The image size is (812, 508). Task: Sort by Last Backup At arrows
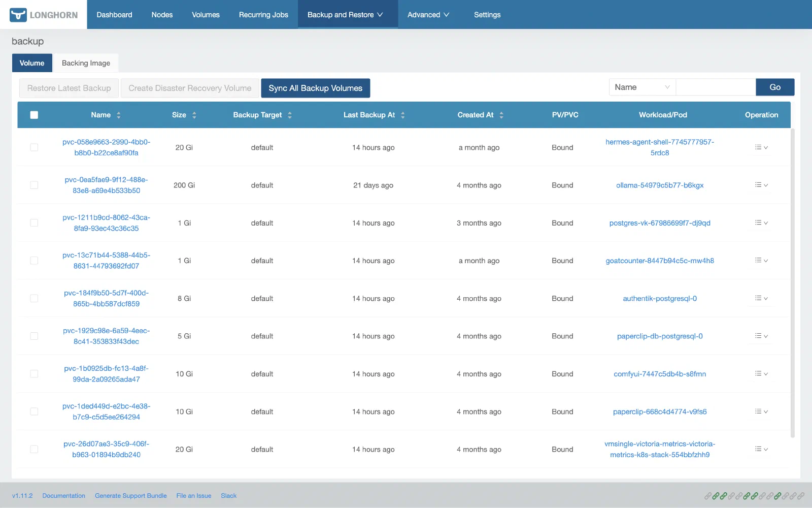click(403, 115)
